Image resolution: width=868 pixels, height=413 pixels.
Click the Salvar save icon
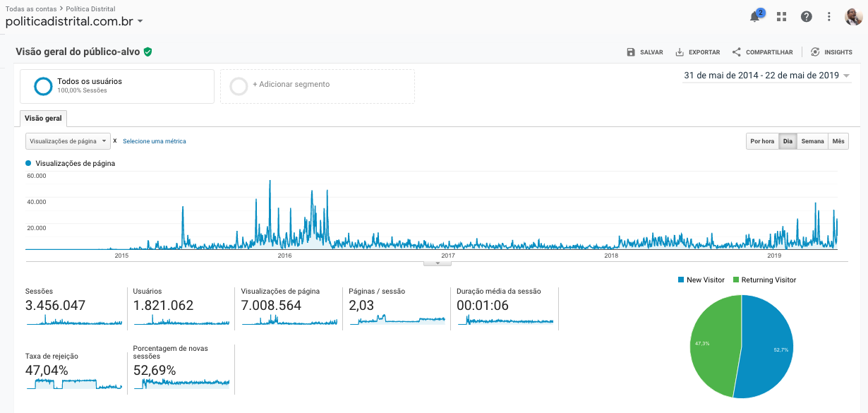coord(631,52)
